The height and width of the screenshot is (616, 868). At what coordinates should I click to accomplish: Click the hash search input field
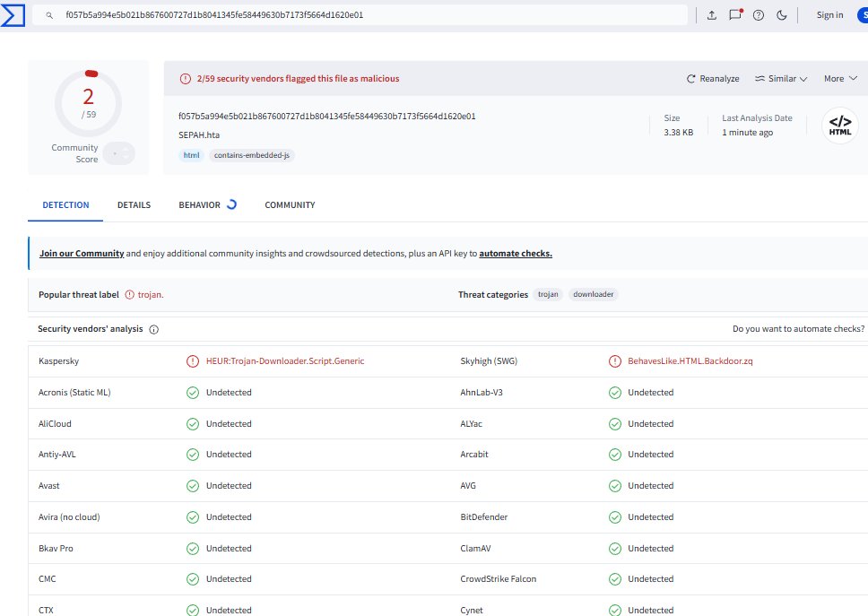click(360, 15)
